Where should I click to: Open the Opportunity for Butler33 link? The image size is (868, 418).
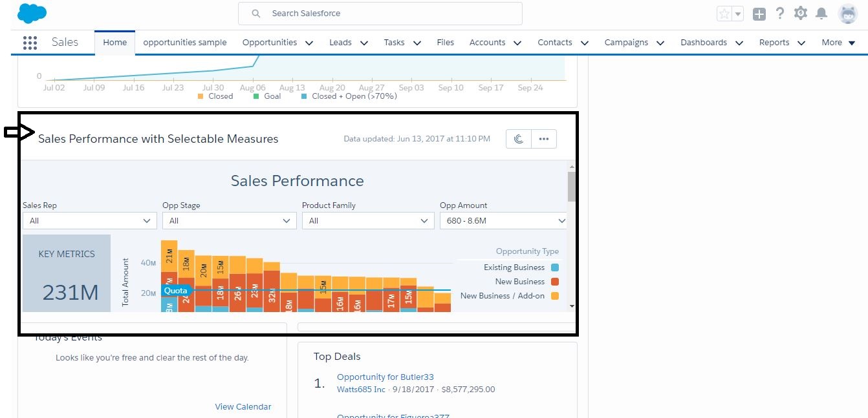coord(385,377)
